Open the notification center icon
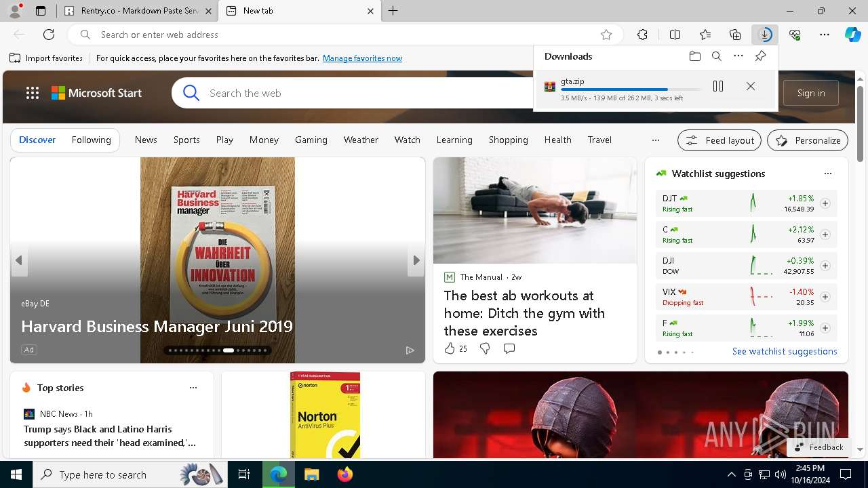The width and height of the screenshot is (868, 488). pos(846,474)
